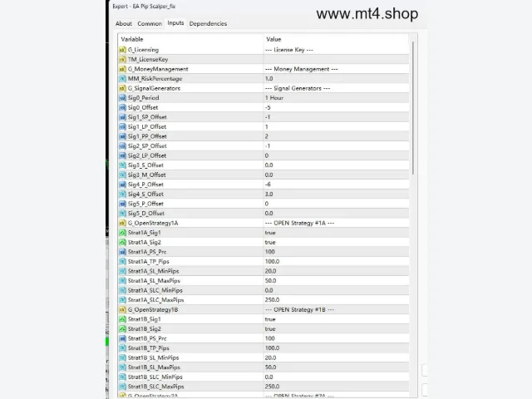532x399 pixels.
Task: Select the OPEN Strategy #1B value
Action: (299, 310)
